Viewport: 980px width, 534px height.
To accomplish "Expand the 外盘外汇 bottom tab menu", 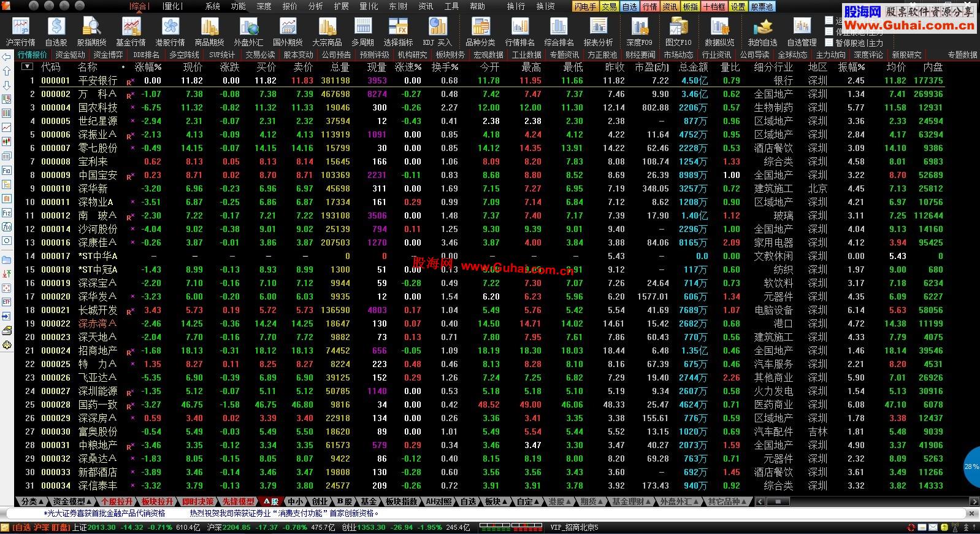I will point(679,501).
